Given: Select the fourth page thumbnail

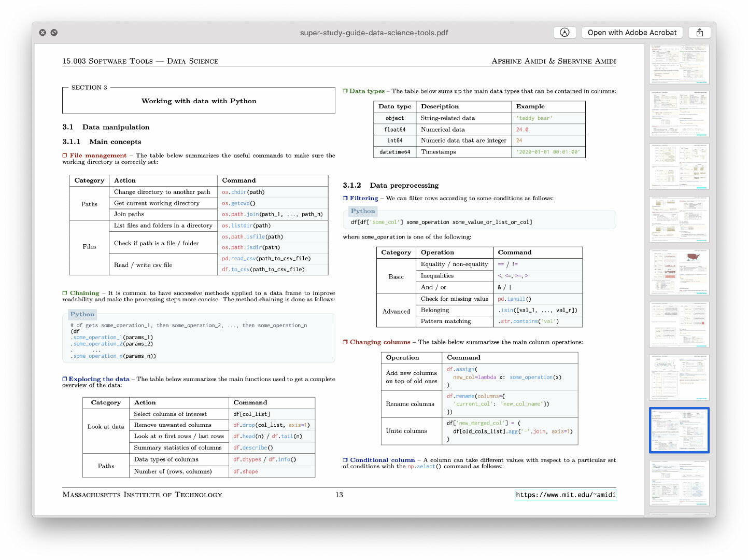Looking at the screenshot, I should coord(679,219).
